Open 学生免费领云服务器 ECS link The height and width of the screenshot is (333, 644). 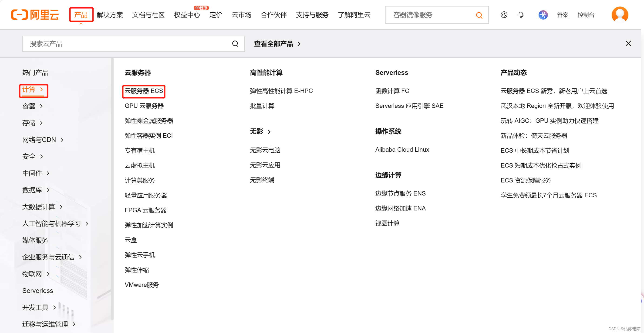coord(549,195)
